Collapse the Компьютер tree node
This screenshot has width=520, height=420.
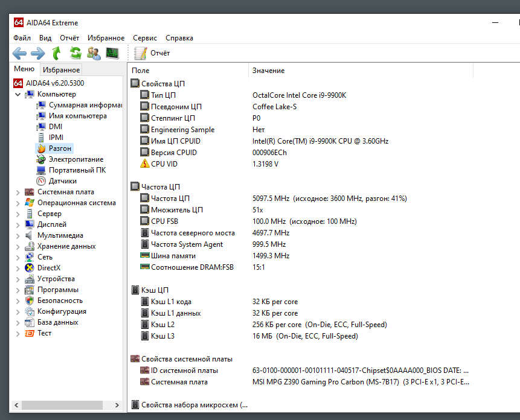click(x=18, y=94)
